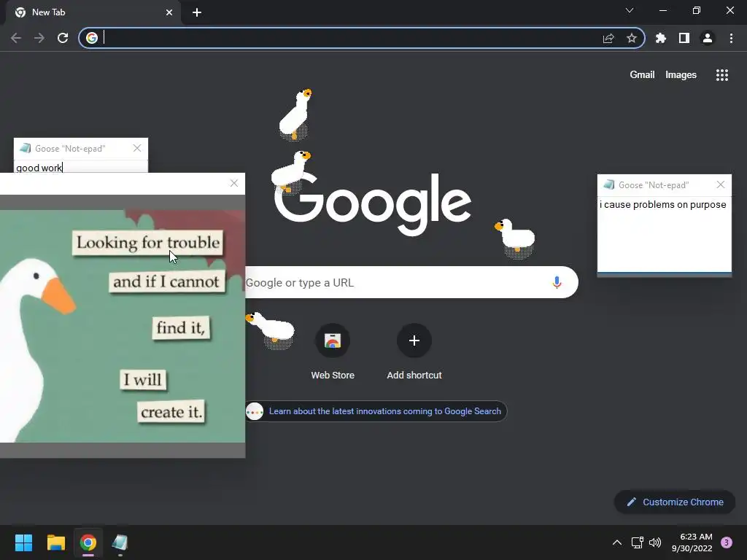The height and width of the screenshot is (560, 747).
Task: Click the "good work" text field
Action: coord(81,167)
